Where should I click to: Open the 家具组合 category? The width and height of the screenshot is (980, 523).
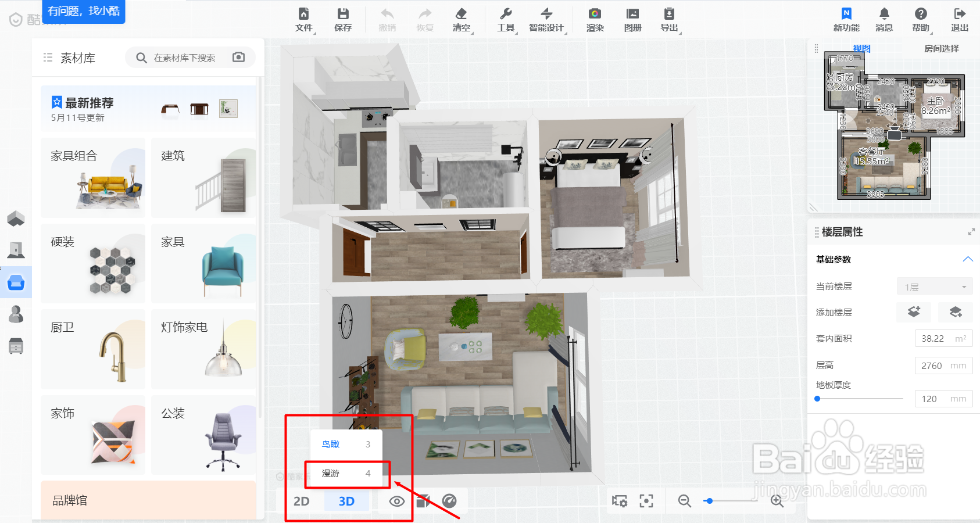coord(93,178)
